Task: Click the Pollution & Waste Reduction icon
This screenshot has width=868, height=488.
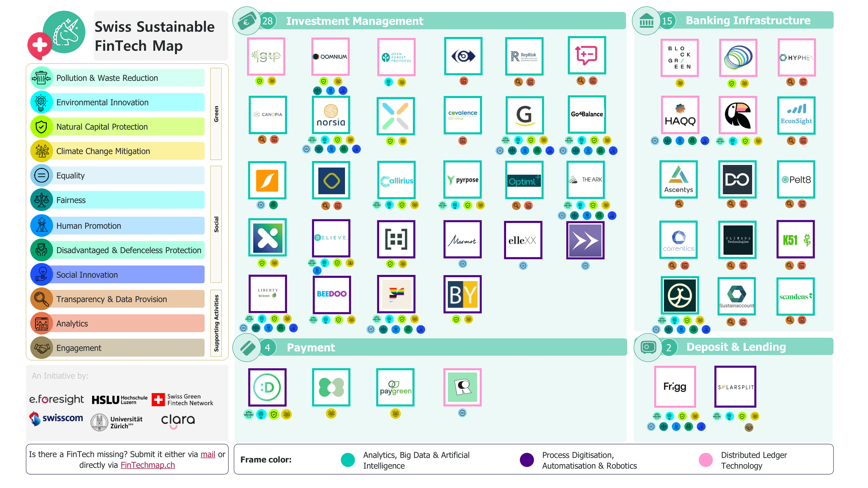Action: pos(41,78)
